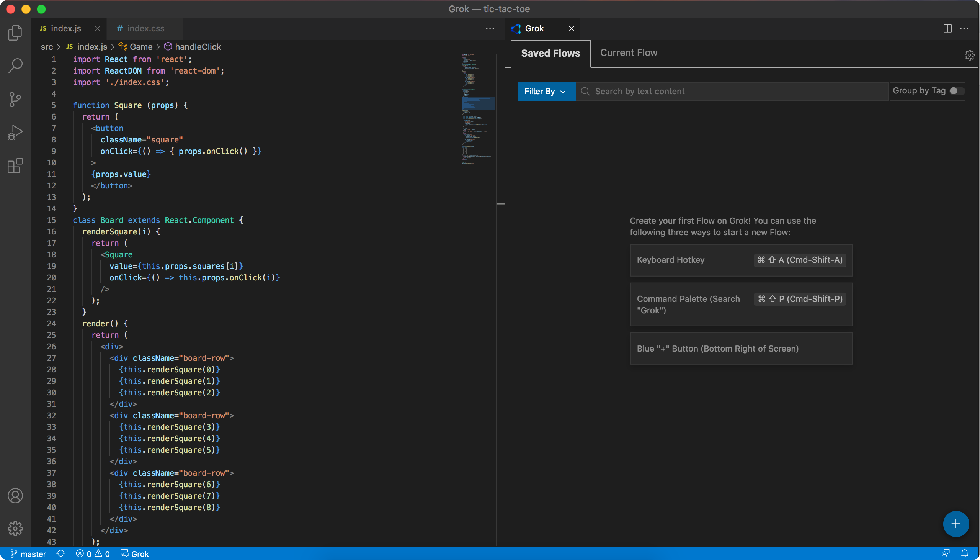Open notifications bell in status bar
Screen dimensions: 980x560
click(964, 554)
